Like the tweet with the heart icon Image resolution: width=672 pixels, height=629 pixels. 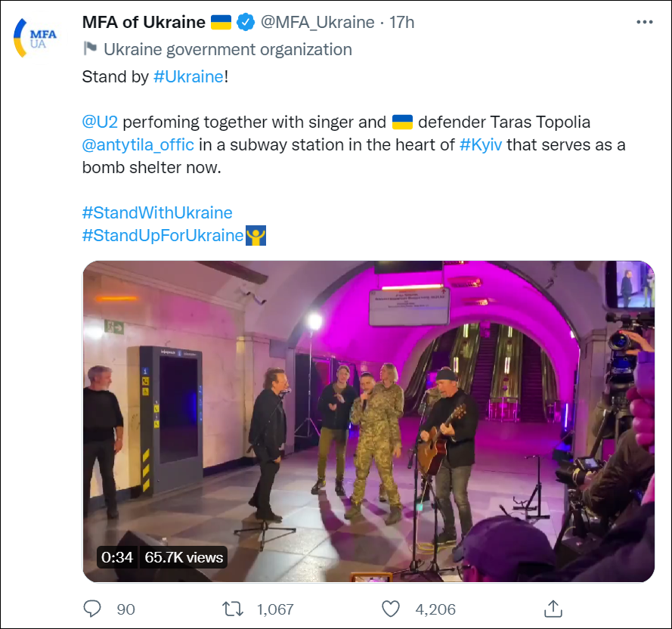(390, 608)
